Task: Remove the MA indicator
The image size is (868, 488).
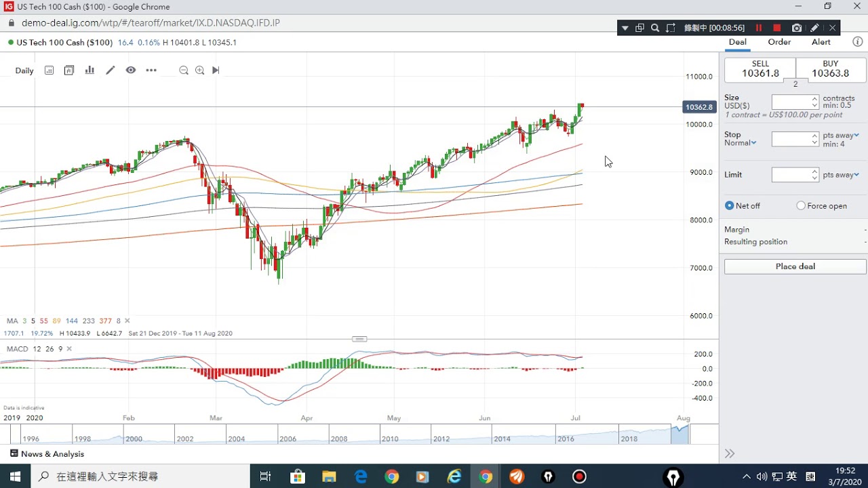Action: (x=127, y=321)
